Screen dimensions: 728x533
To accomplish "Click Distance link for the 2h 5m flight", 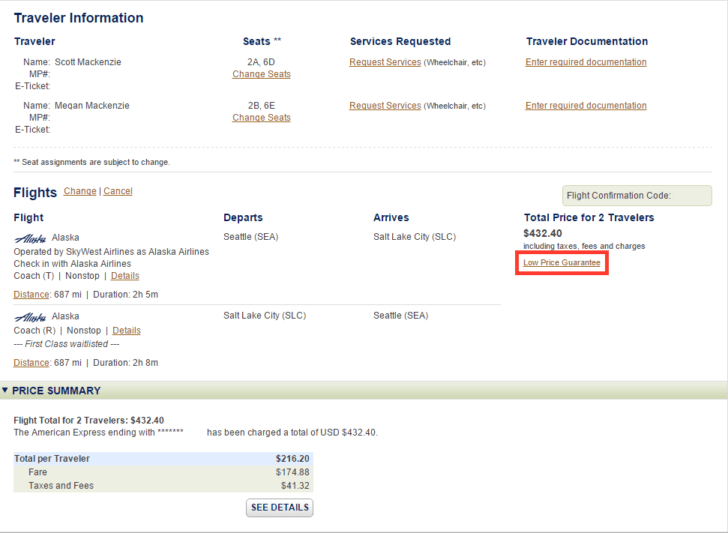I will (31, 295).
